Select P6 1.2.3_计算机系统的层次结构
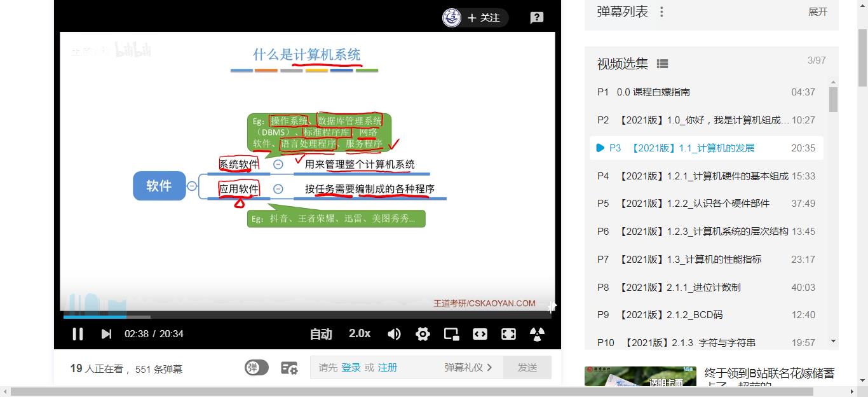This screenshot has height=397, width=868. click(707, 232)
